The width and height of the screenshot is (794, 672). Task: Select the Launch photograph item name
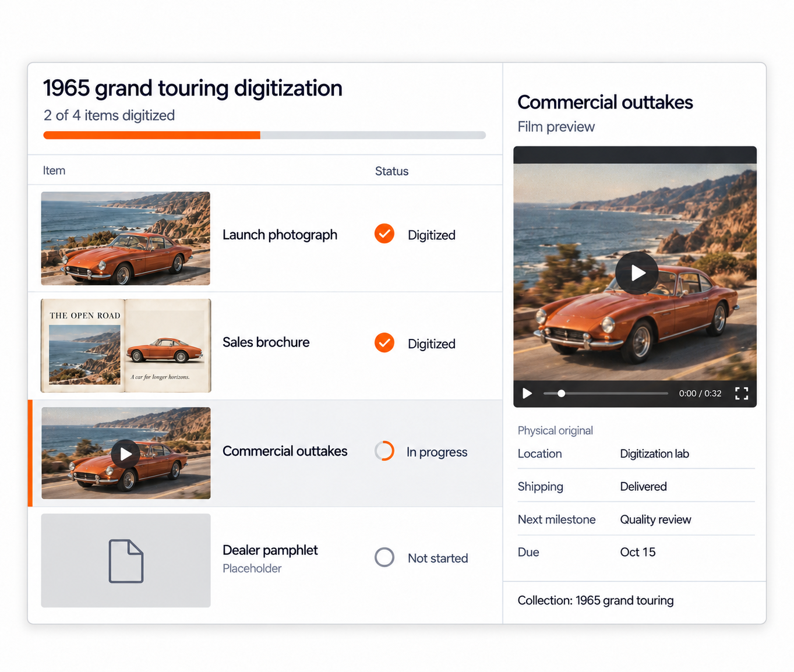pos(280,235)
